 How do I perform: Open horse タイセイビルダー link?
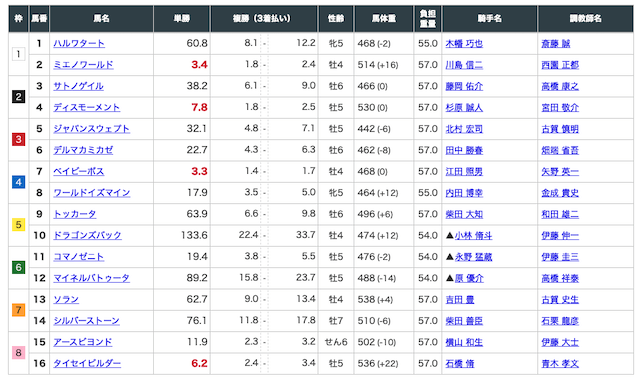pyautogui.click(x=87, y=363)
